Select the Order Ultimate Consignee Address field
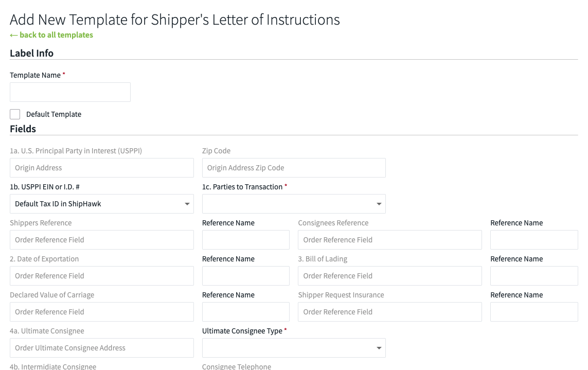 101,348
